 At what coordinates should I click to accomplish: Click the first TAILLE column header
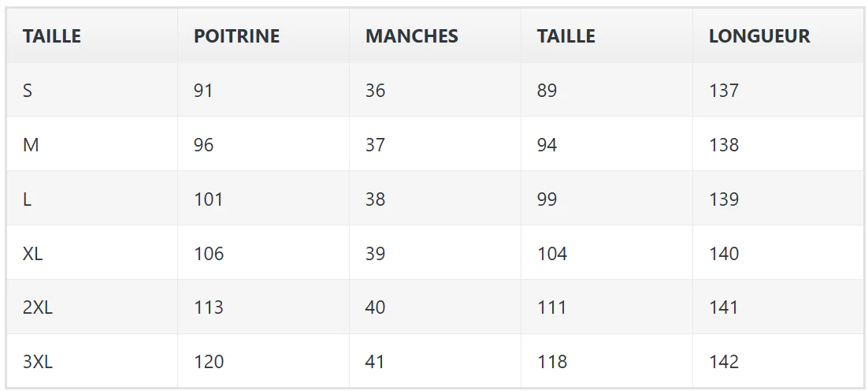[51, 36]
